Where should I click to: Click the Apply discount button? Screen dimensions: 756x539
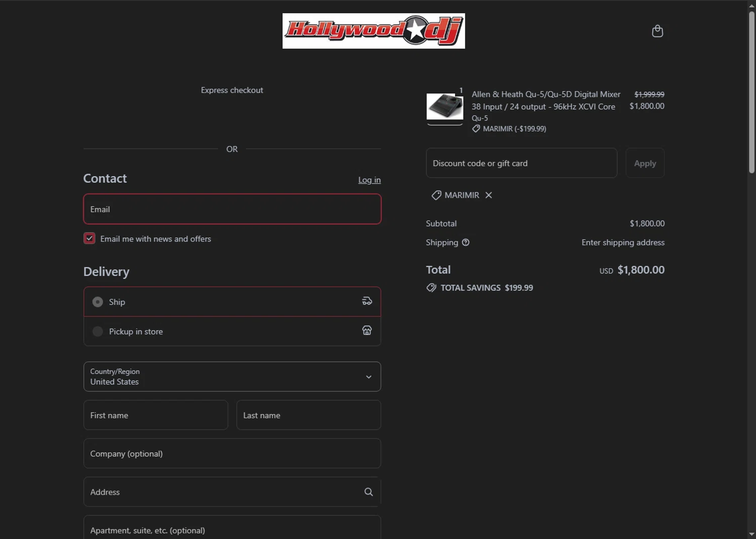pos(645,163)
